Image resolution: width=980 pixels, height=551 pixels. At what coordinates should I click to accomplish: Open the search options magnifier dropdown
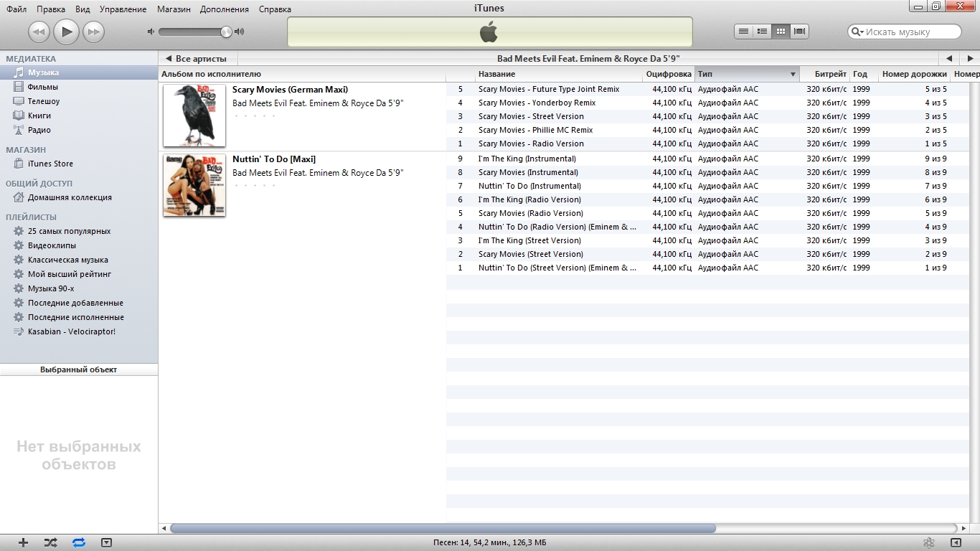[x=857, y=32]
